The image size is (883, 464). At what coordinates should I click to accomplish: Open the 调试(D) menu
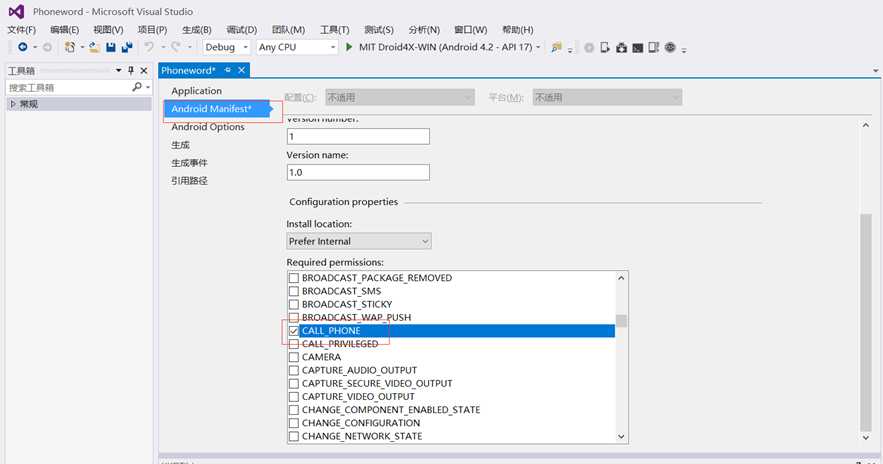pyautogui.click(x=242, y=29)
